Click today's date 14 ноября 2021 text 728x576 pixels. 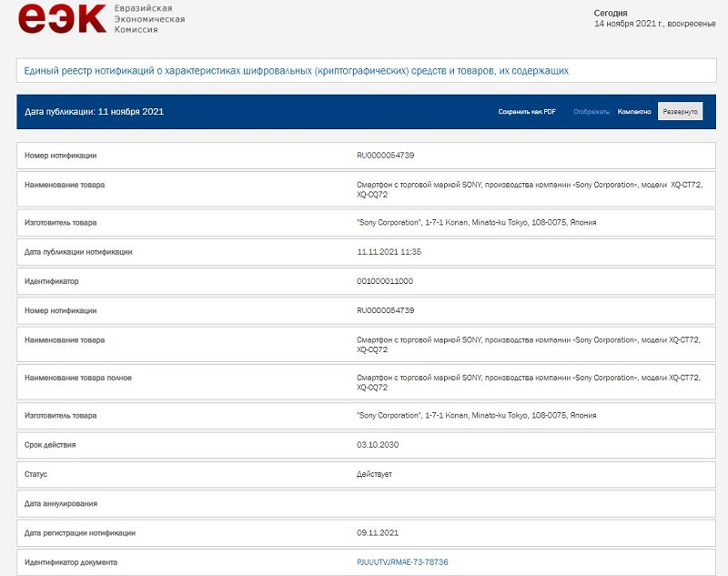click(x=654, y=25)
